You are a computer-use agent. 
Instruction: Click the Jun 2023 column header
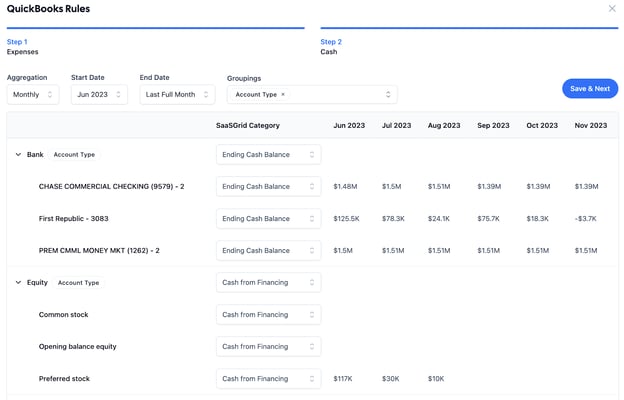point(349,125)
